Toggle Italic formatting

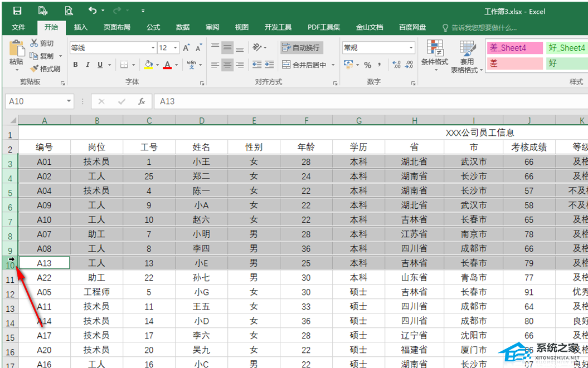(88, 65)
